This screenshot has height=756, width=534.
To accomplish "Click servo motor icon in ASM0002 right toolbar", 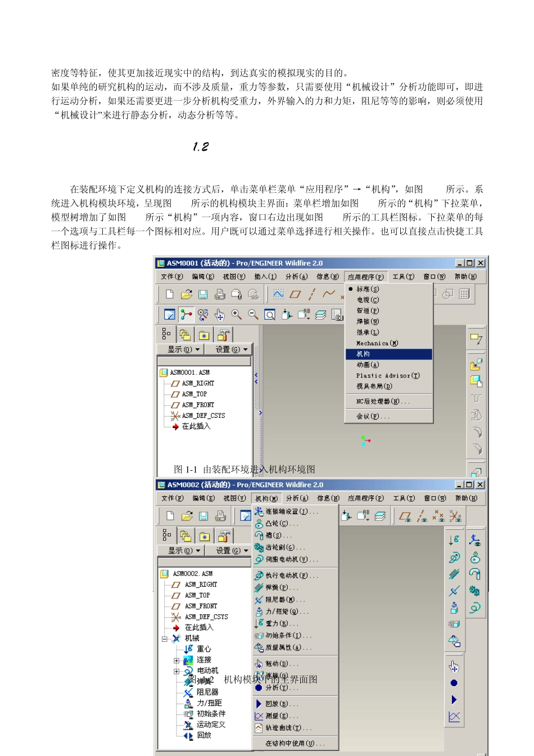I will pos(475,608).
